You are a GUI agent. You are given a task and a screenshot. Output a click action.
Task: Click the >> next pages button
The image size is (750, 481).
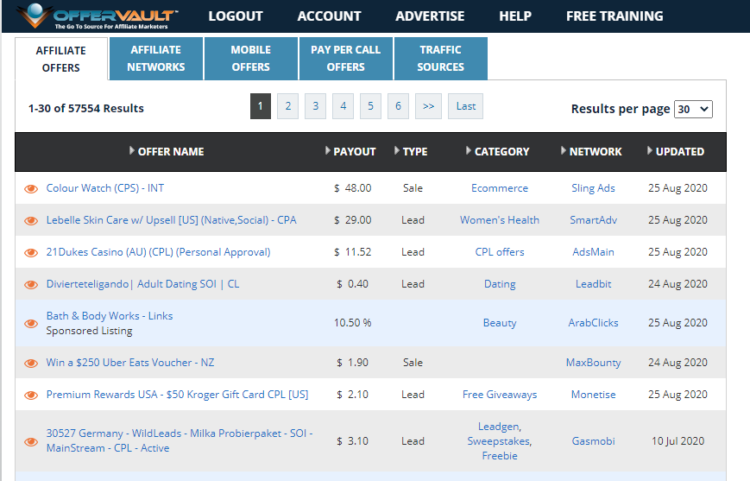tap(428, 106)
